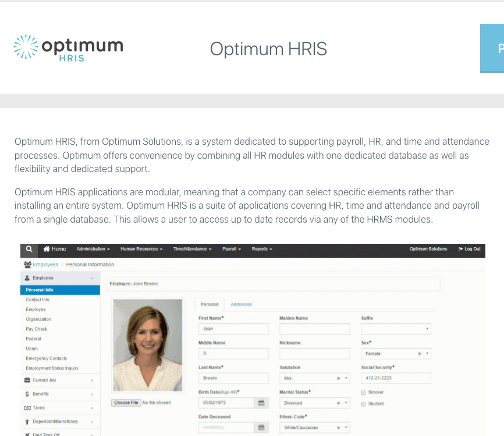Click the Taxes money icon

pos(27,408)
